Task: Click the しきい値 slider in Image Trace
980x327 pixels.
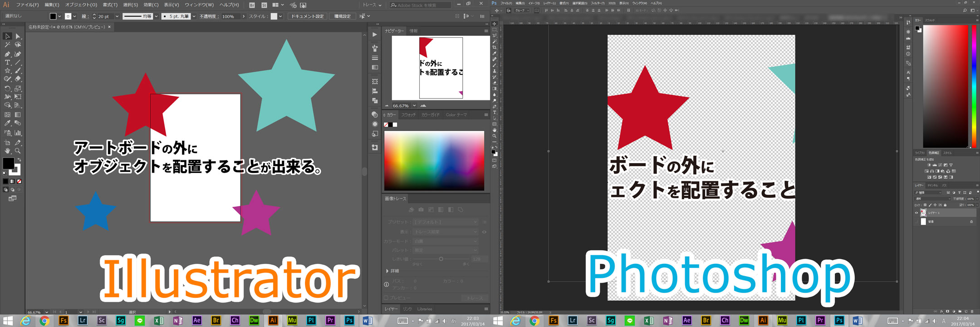Action: click(441, 259)
